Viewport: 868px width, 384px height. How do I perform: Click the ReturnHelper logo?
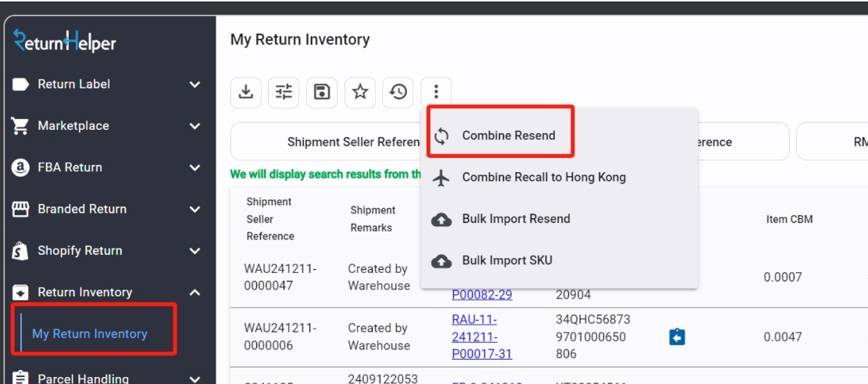pyautogui.click(x=65, y=41)
